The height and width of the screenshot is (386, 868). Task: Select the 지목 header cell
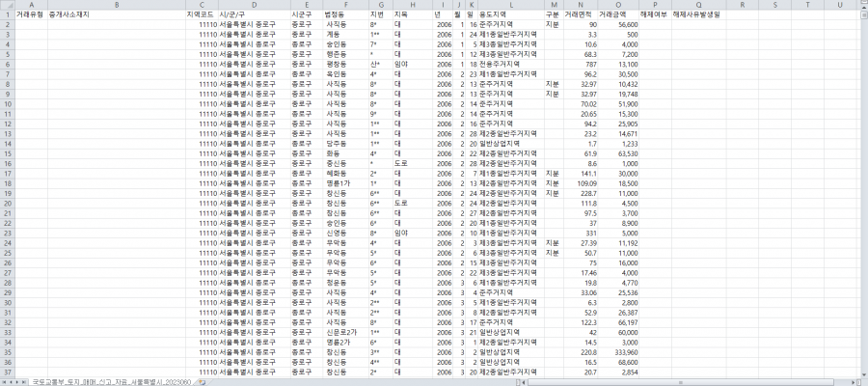pos(413,14)
